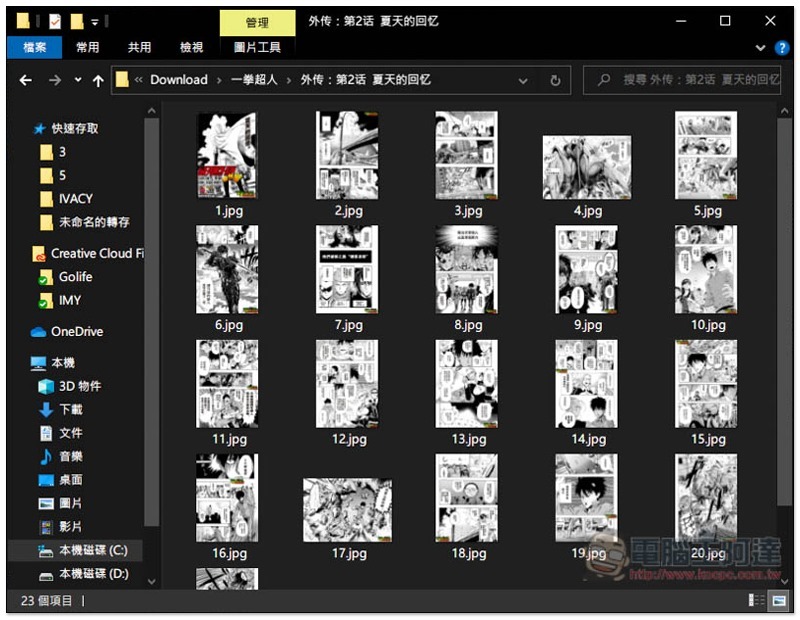Open Creative Cloud Files in sidebar

point(97,254)
